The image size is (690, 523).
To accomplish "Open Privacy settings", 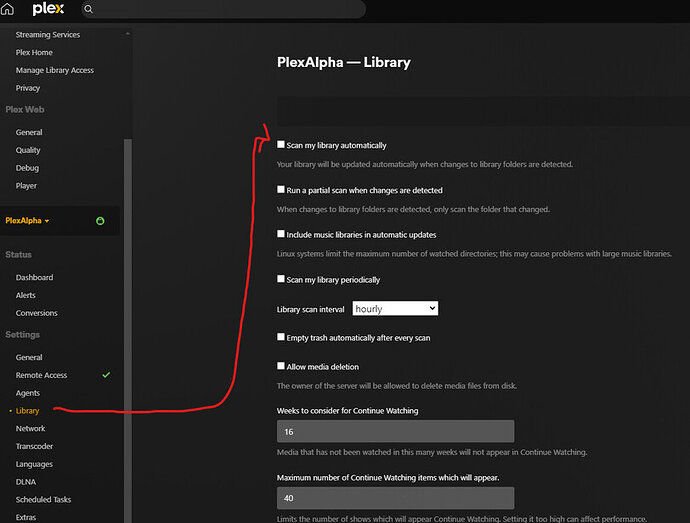I will click(28, 88).
